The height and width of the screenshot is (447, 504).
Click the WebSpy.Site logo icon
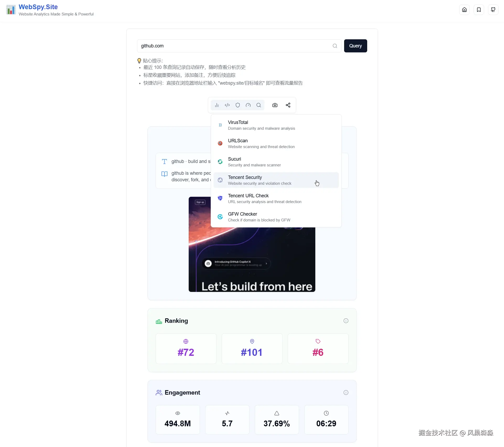tap(11, 10)
